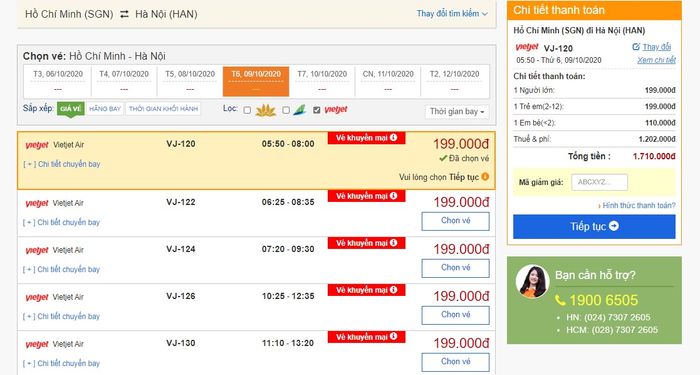
Task: Click the Vietnam Airlines lotus logo filter
Action: coord(266,110)
